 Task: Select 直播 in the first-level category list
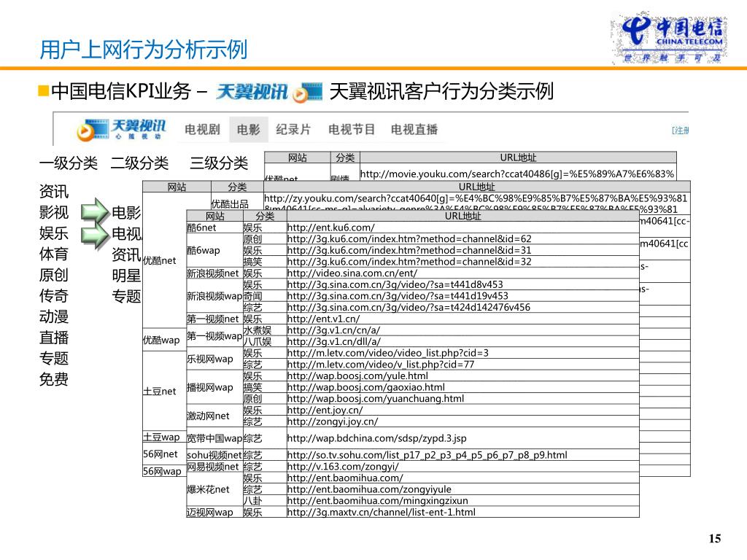point(54,338)
